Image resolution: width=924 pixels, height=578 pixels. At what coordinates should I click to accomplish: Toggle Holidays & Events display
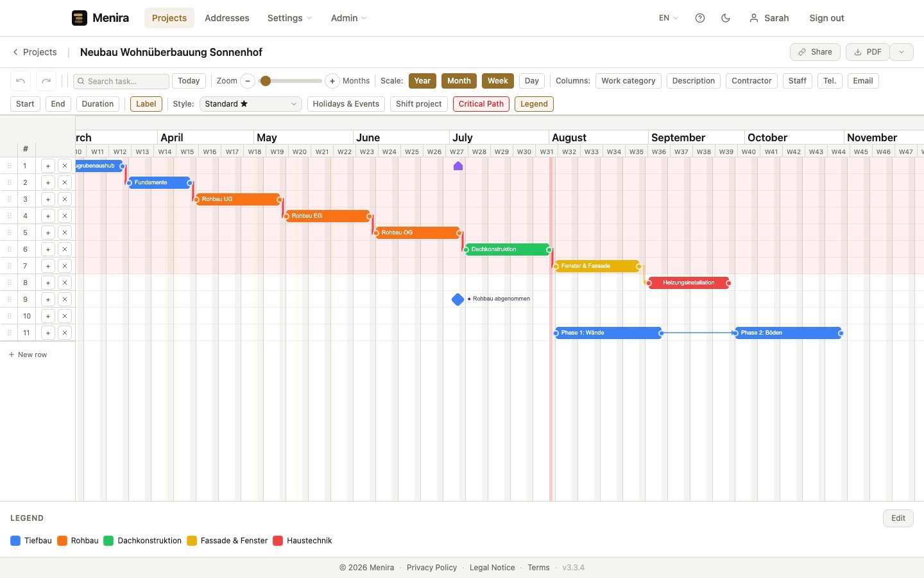[346, 104]
